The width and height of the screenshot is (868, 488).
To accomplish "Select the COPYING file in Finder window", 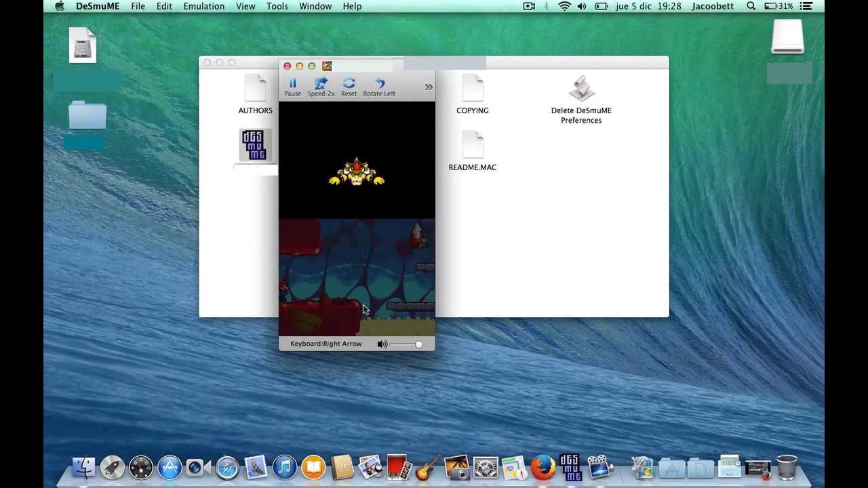I will click(473, 94).
